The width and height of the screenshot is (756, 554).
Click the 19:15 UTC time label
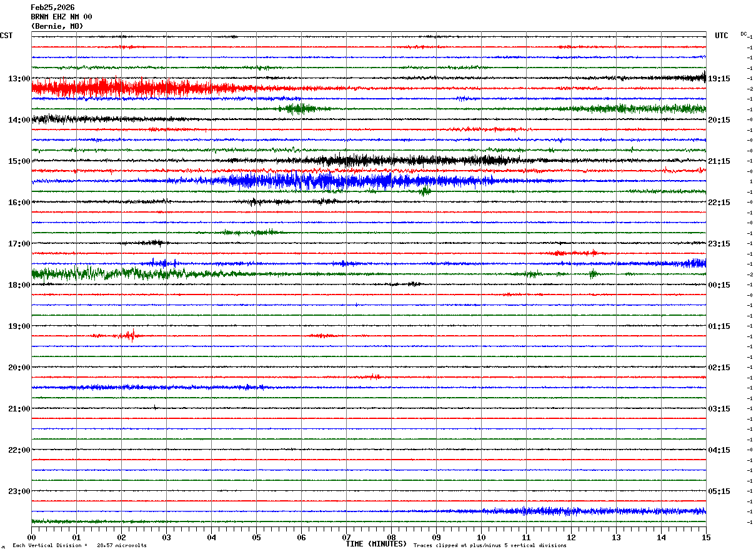coord(719,79)
